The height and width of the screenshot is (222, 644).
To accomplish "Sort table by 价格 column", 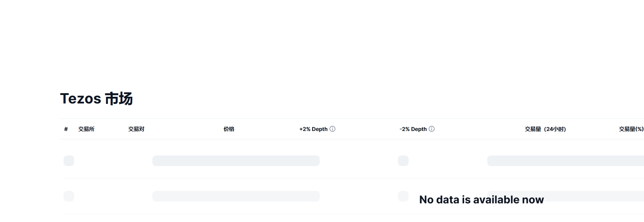I will 229,129.
